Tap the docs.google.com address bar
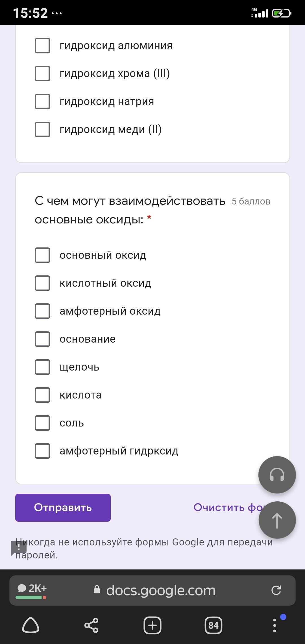This screenshot has width=305, height=644. (x=160, y=590)
